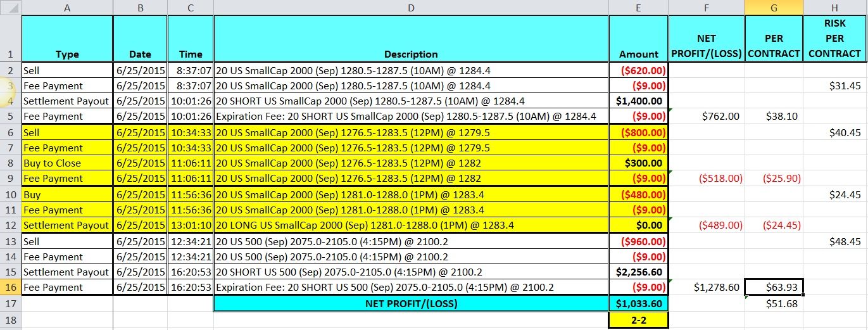This screenshot has width=868, height=330.
Task: Select the Fee Payment cell in row 16
Action: tap(67, 287)
